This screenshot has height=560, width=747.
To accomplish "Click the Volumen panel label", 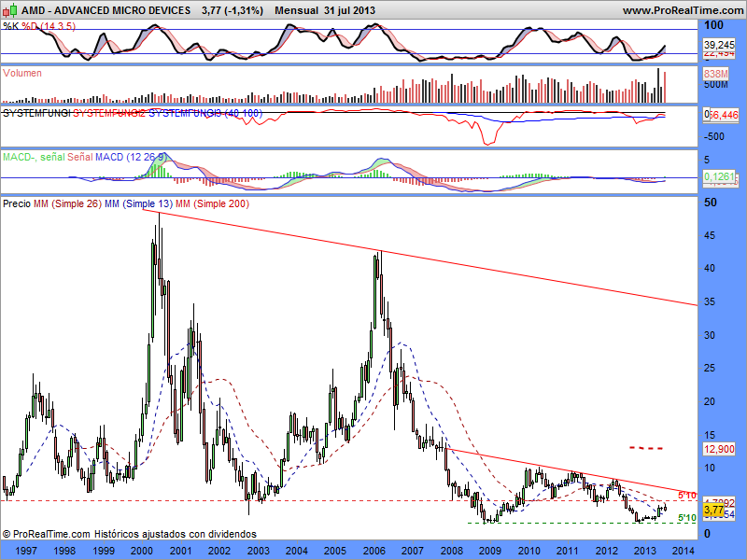I will (x=21, y=73).
